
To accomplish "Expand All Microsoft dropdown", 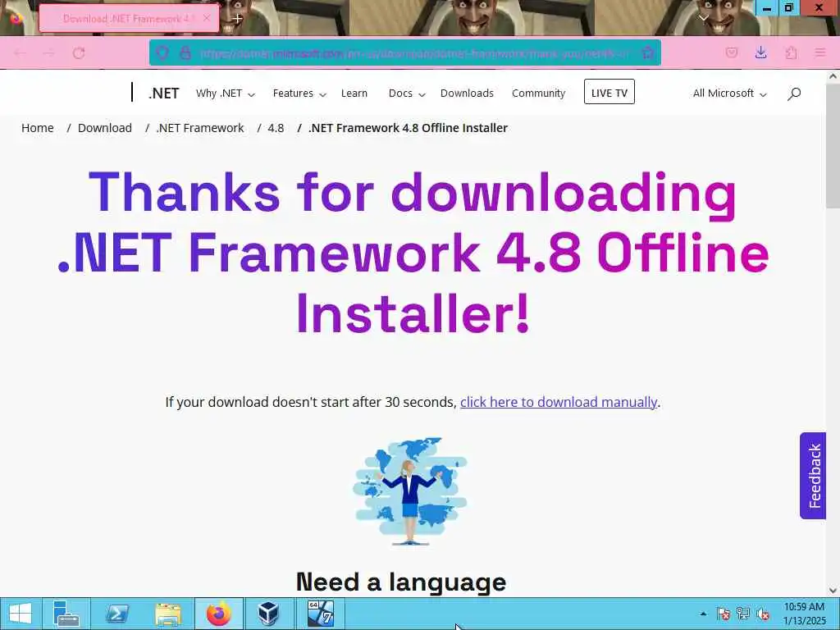I will coord(729,94).
